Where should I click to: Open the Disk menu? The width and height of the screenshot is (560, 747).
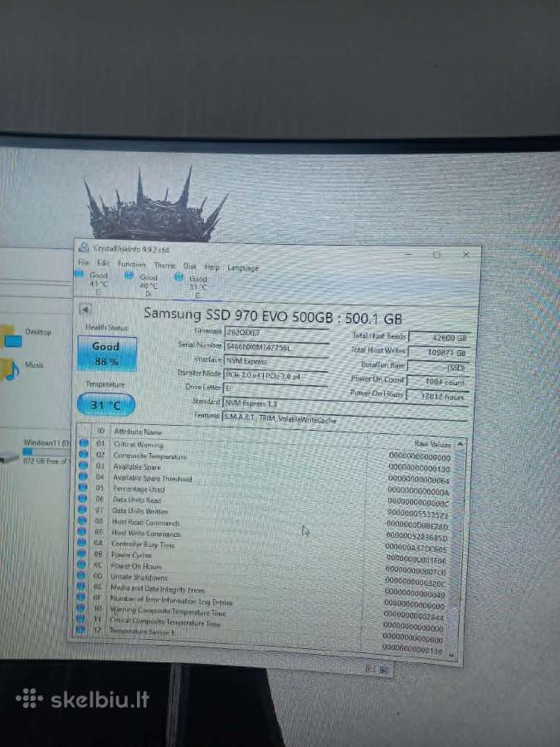189,266
